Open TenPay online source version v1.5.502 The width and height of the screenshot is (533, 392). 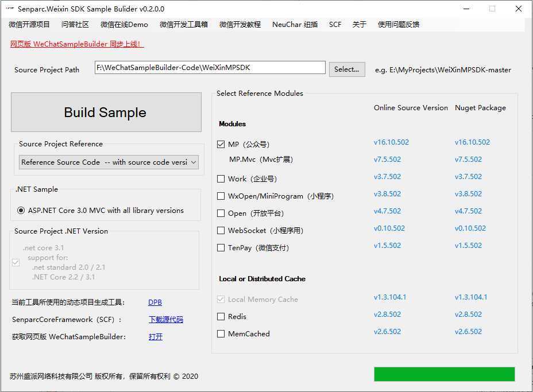coord(387,245)
